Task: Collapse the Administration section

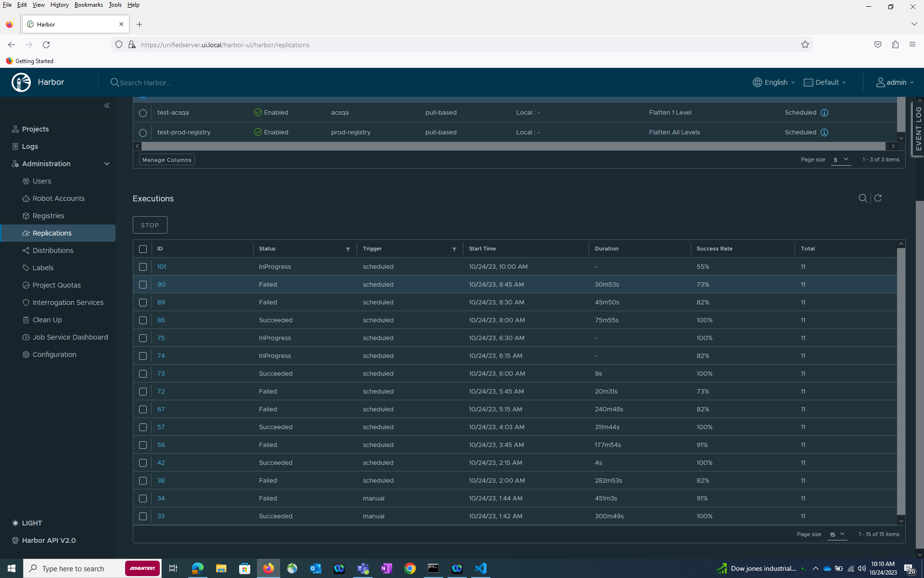Action: 107,164
